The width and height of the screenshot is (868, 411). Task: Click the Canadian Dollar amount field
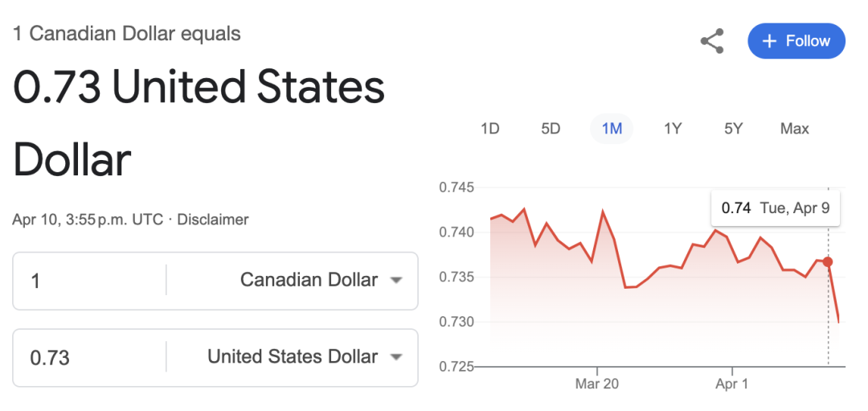[89, 281]
